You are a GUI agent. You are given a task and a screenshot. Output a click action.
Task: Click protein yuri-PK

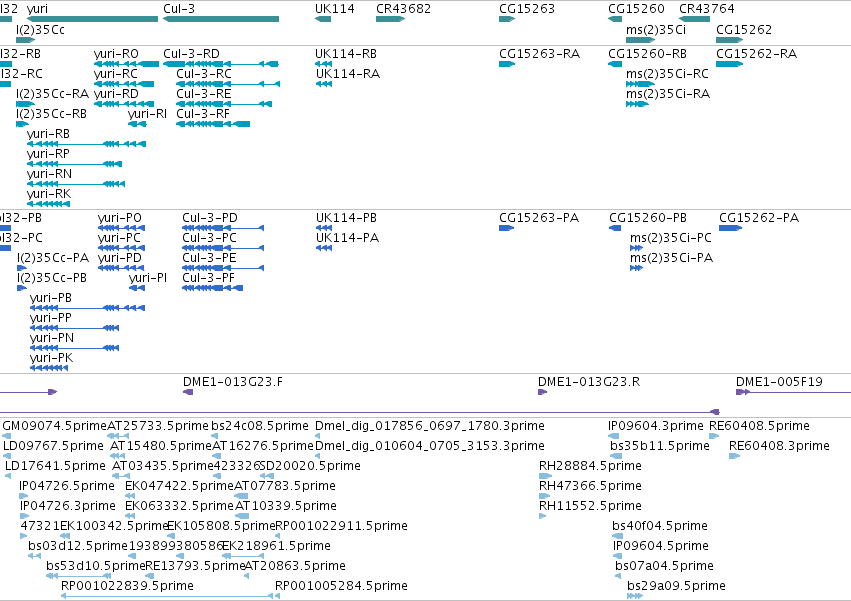(49, 368)
